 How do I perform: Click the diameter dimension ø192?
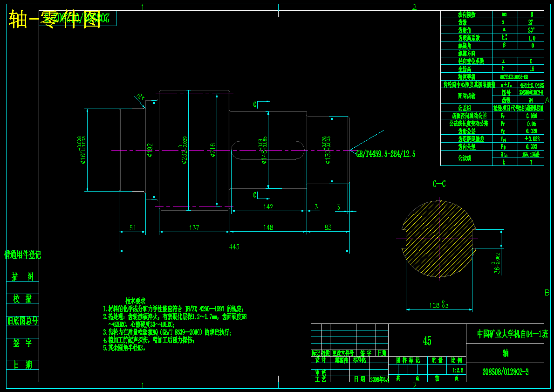[150, 150]
